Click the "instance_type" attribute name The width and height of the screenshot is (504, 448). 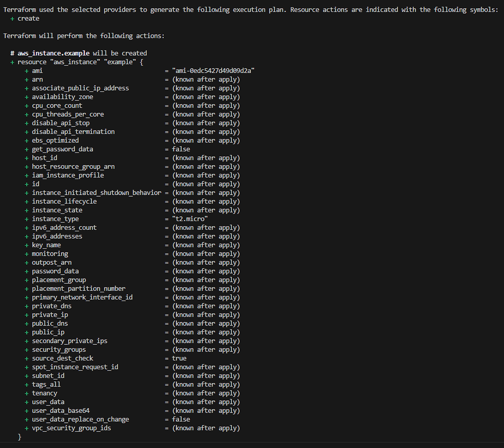coord(55,219)
